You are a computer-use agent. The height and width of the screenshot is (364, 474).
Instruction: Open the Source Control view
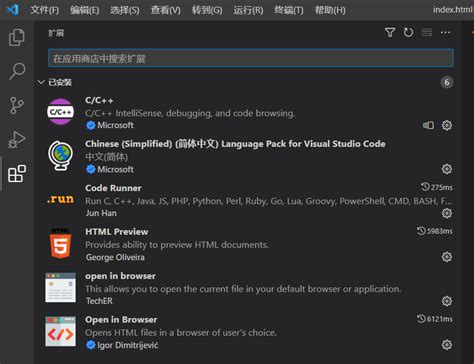pyautogui.click(x=17, y=105)
